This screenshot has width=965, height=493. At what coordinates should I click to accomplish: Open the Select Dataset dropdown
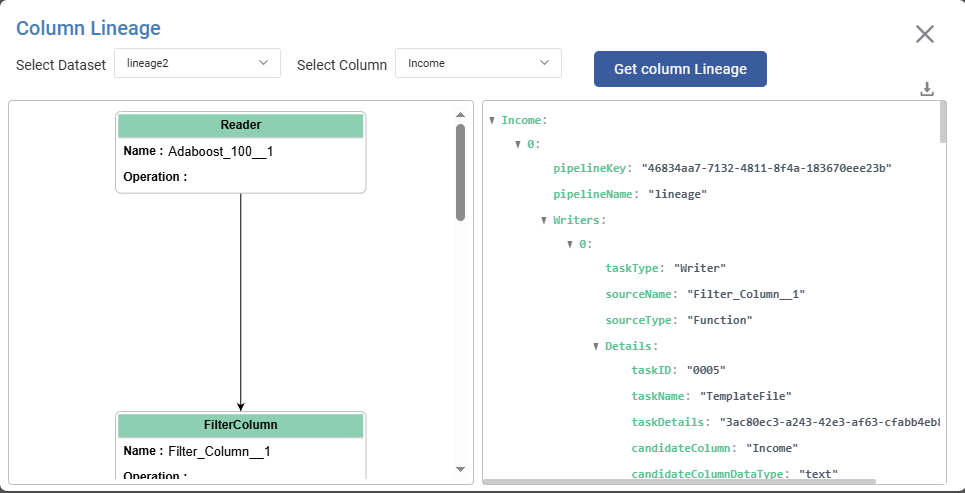(197, 63)
